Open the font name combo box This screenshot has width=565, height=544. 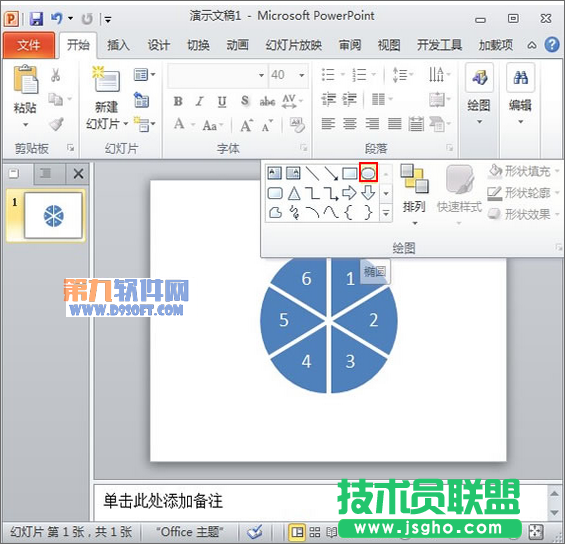(x=218, y=75)
